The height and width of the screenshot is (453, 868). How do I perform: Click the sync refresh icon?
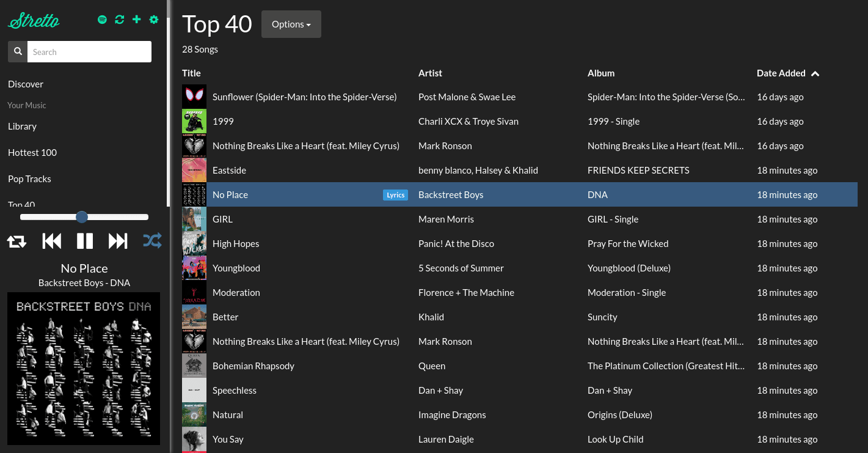pyautogui.click(x=120, y=20)
